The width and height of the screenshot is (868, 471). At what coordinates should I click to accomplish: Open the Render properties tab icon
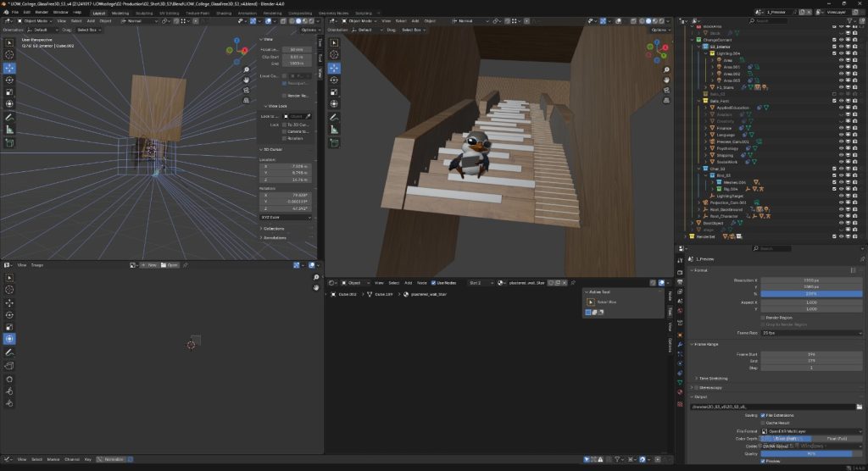pos(681,272)
